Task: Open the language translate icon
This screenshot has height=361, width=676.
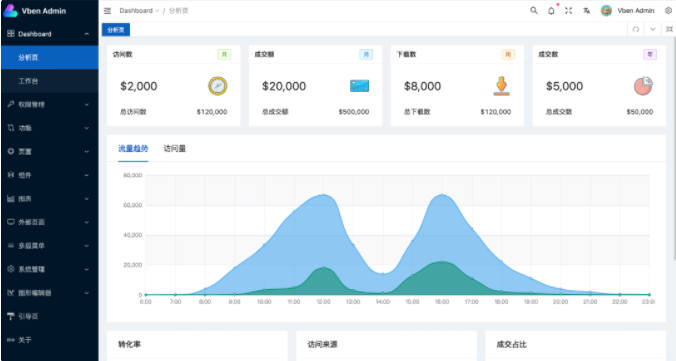Action: 586,11
